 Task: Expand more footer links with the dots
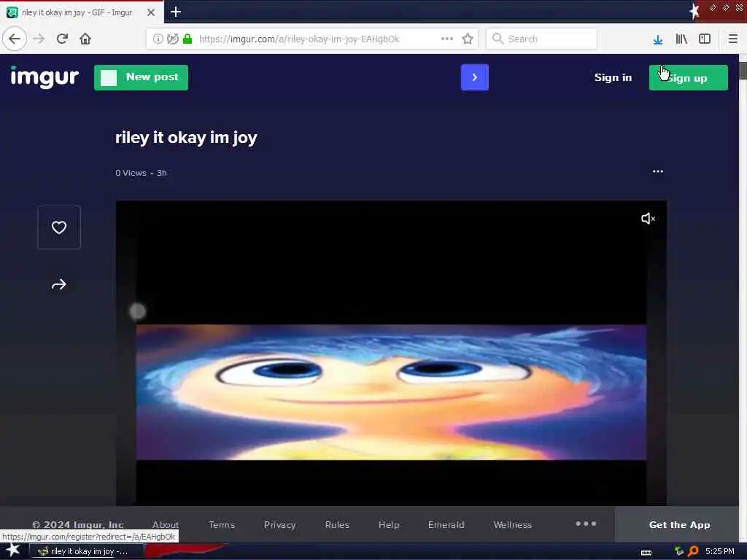click(x=586, y=524)
